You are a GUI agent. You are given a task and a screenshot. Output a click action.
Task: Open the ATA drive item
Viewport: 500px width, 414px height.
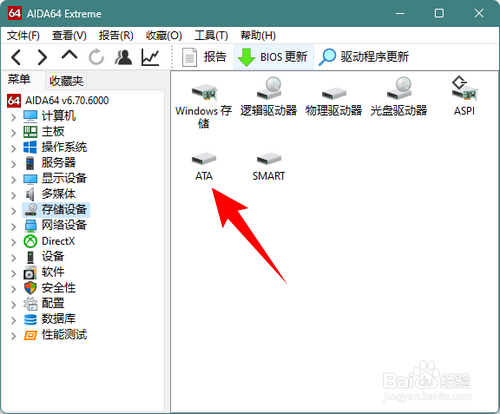[x=204, y=167]
